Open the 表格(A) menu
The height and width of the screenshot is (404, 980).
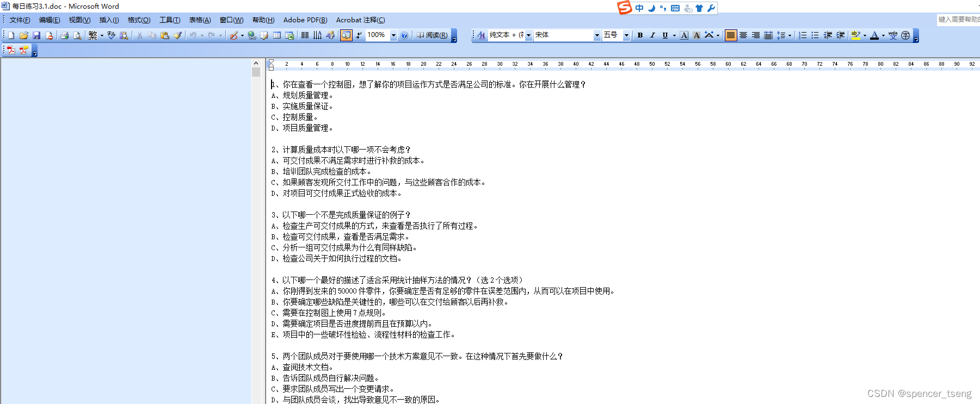pyautogui.click(x=200, y=20)
